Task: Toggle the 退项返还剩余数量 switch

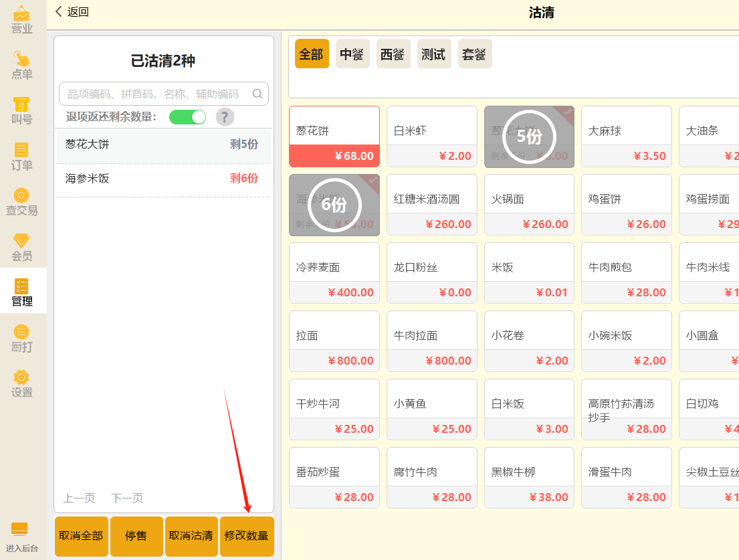Action: tap(187, 117)
